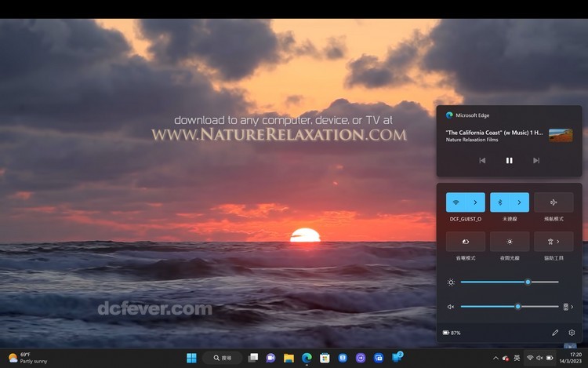Unmute using the muted speaker icon
Image resolution: width=588 pixels, height=368 pixels.
pos(451,307)
